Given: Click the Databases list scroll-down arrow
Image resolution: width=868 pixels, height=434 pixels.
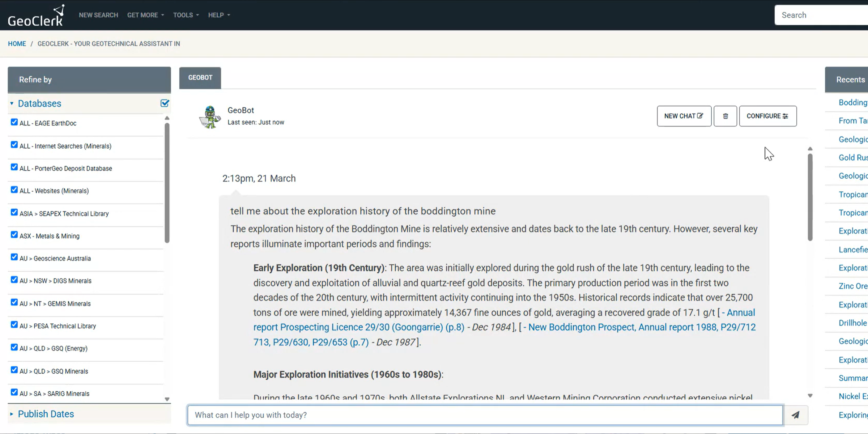Looking at the screenshot, I should (x=167, y=399).
